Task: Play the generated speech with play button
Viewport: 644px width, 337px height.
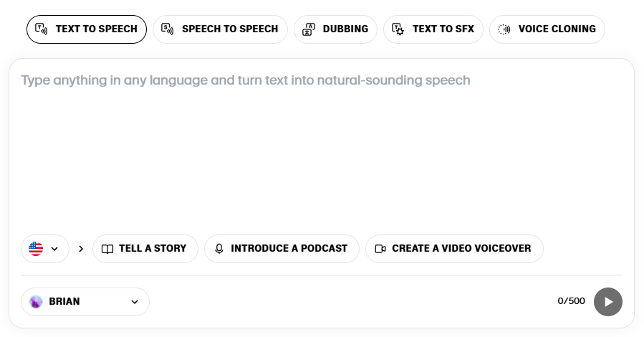Action: (608, 302)
